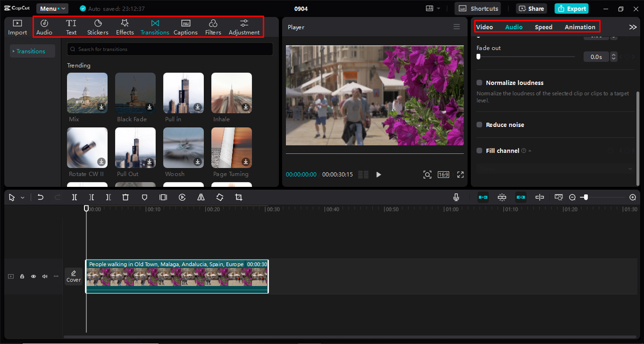Zoom in the timeline
This screenshot has width=644, height=344.
(633, 197)
